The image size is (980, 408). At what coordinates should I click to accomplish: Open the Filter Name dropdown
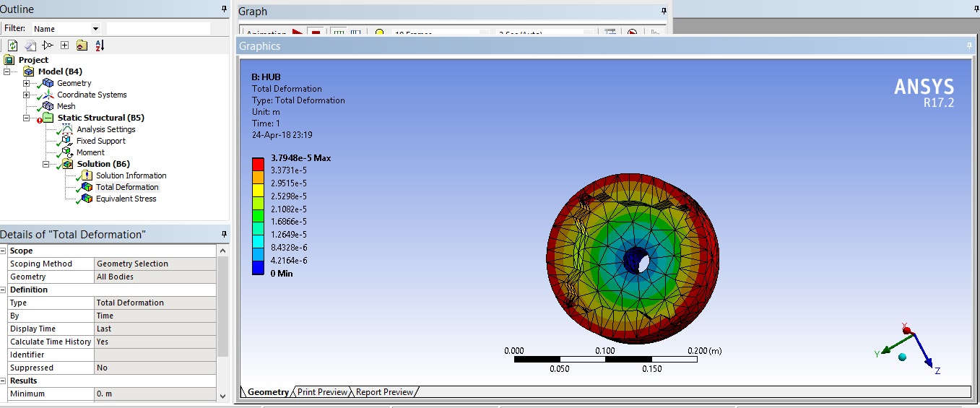(95, 29)
